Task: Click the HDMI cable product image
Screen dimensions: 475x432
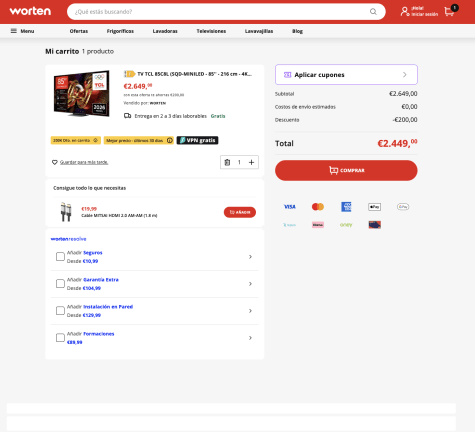Action: (66, 212)
